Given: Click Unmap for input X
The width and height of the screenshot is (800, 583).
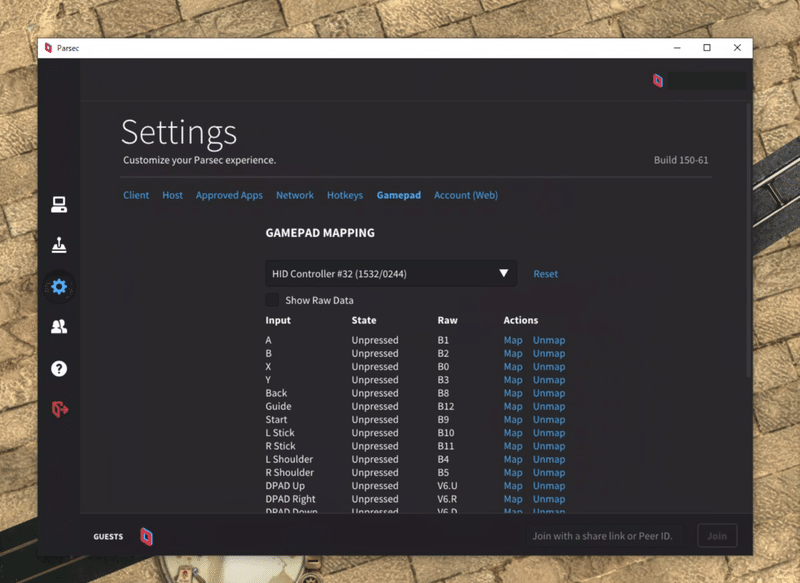Looking at the screenshot, I should [549, 367].
